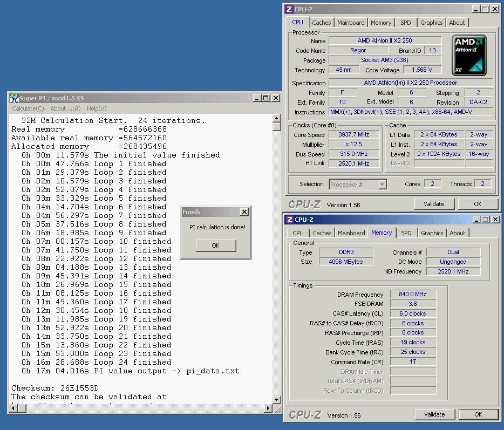Click Super PI vertical scrollbar down arrow

[276, 399]
